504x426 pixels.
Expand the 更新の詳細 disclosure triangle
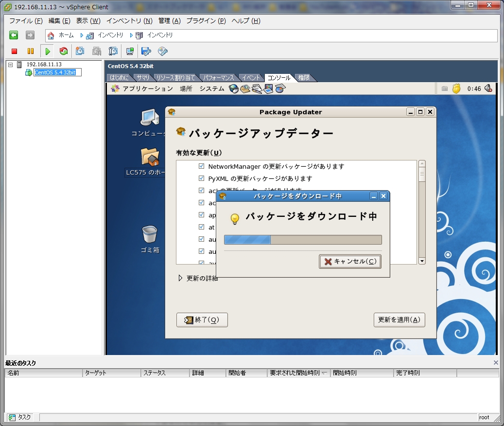coord(180,278)
